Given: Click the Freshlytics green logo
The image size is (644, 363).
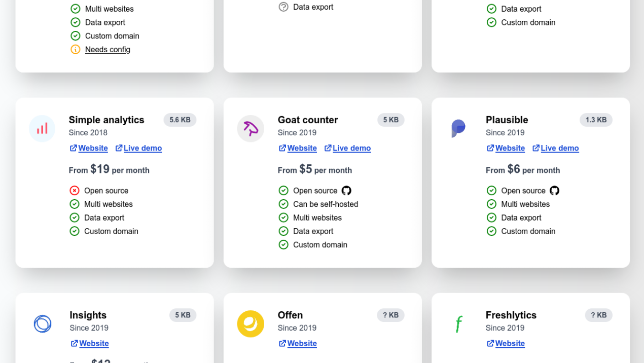Looking at the screenshot, I should [458, 324].
